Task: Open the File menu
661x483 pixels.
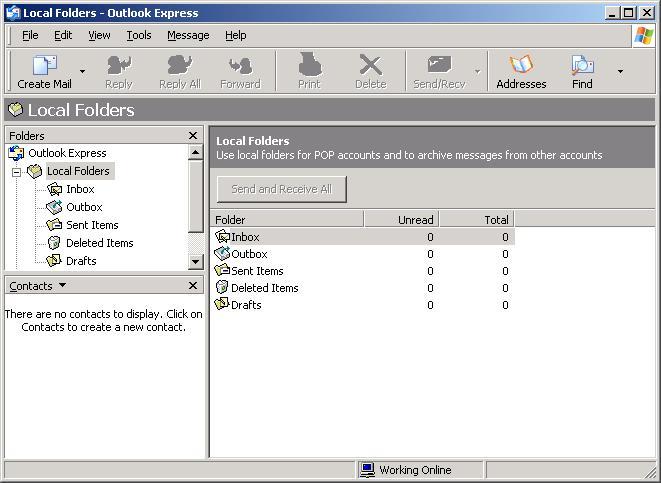Action: click(x=30, y=35)
